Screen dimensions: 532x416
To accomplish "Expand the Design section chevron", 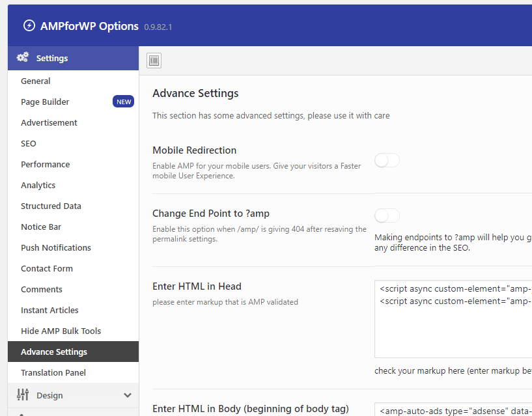I will point(128,395).
